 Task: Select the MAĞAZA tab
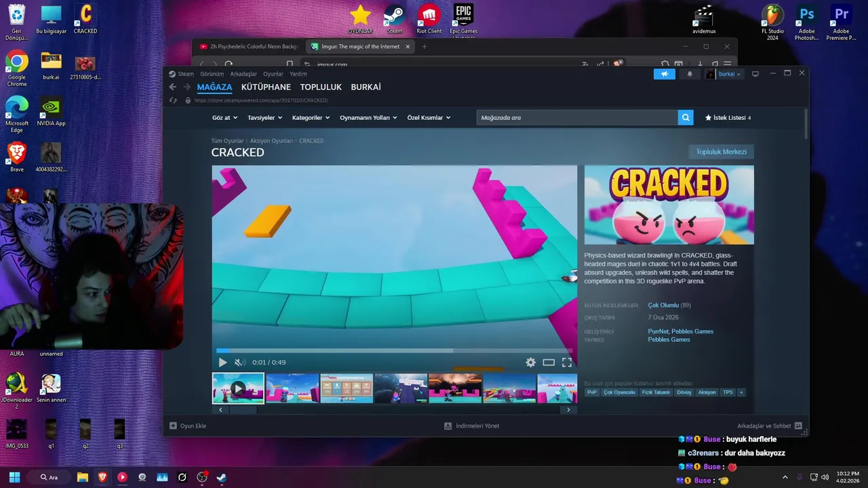click(214, 87)
